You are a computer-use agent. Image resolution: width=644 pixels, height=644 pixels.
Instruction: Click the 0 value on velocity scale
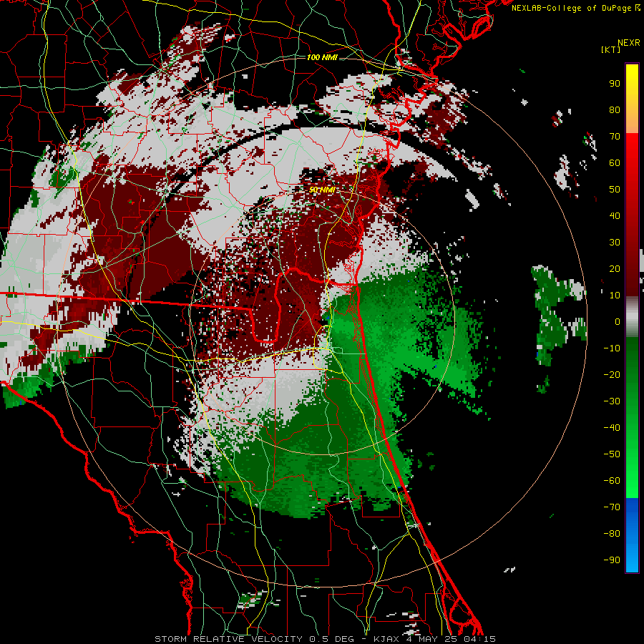[618, 321]
